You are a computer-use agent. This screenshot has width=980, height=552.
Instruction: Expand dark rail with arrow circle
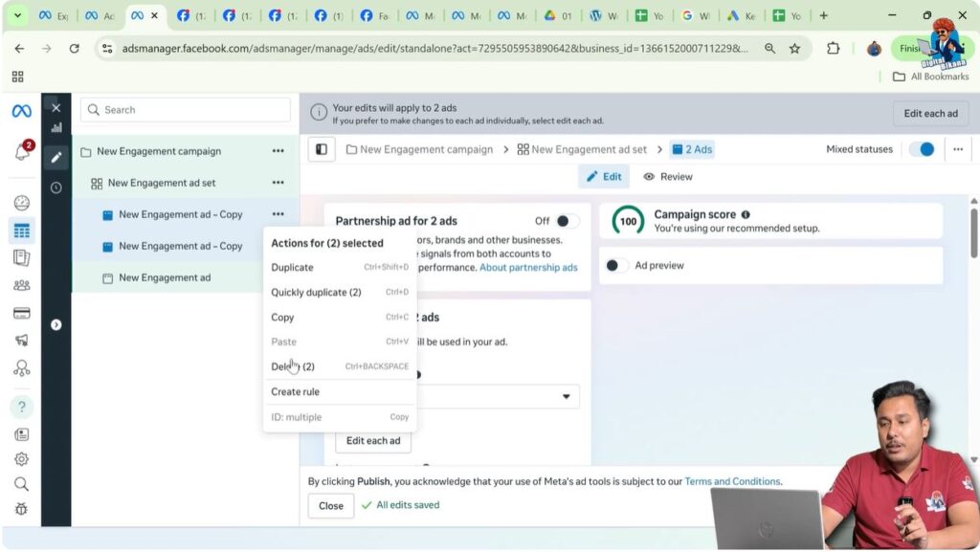[x=56, y=324]
